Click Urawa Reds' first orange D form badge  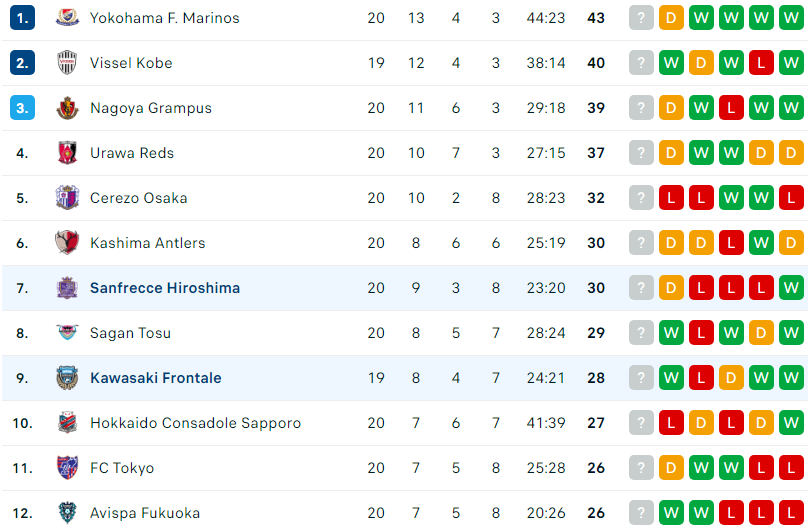pos(671,153)
